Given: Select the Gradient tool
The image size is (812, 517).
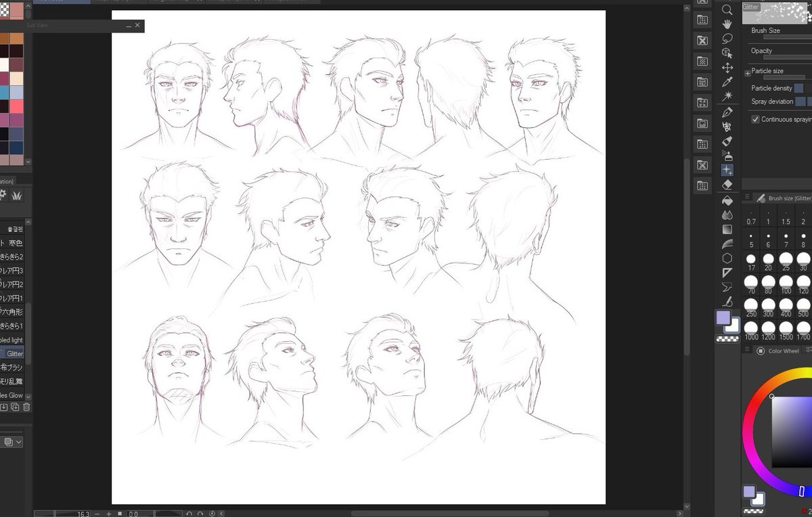Looking at the screenshot, I should point(727,229).
